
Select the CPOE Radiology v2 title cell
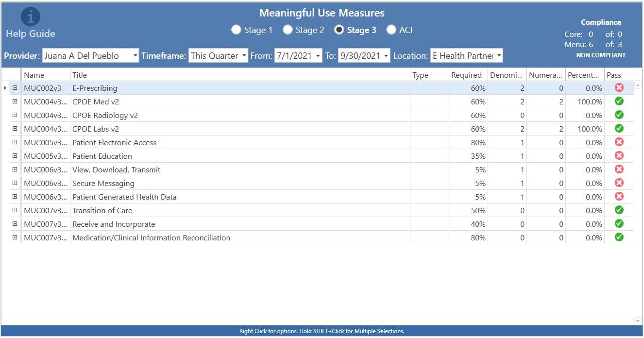240,115
